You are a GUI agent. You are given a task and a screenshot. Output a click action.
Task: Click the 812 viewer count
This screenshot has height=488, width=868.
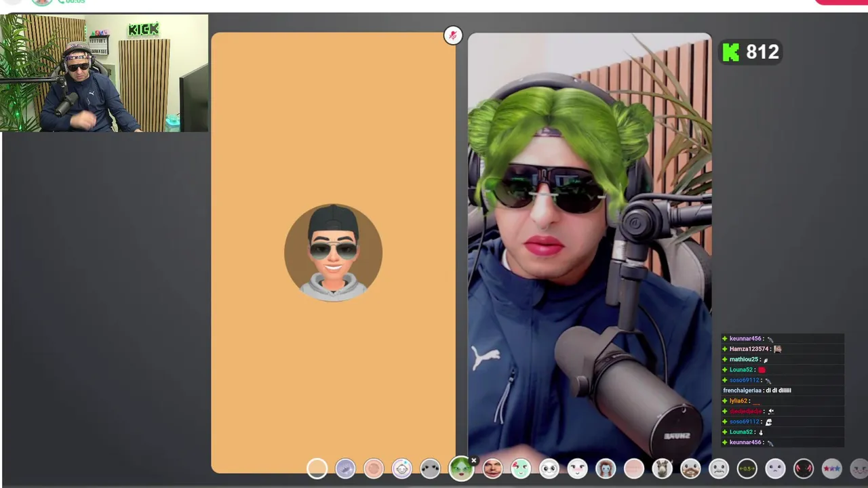[762, 52]
